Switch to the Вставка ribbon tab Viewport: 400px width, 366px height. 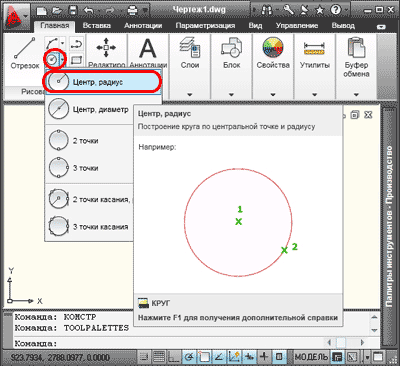[x=97, y=26]
